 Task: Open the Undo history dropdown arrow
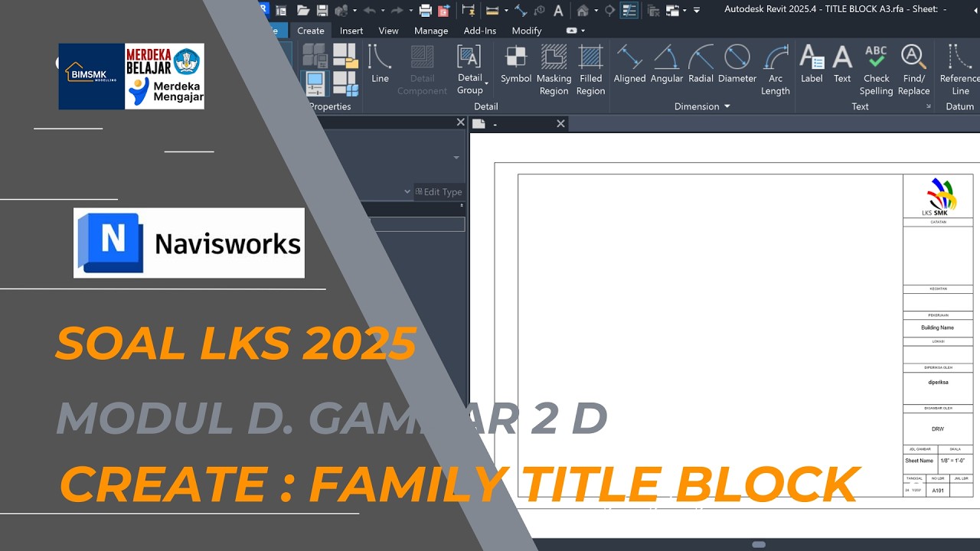(381, 10)
